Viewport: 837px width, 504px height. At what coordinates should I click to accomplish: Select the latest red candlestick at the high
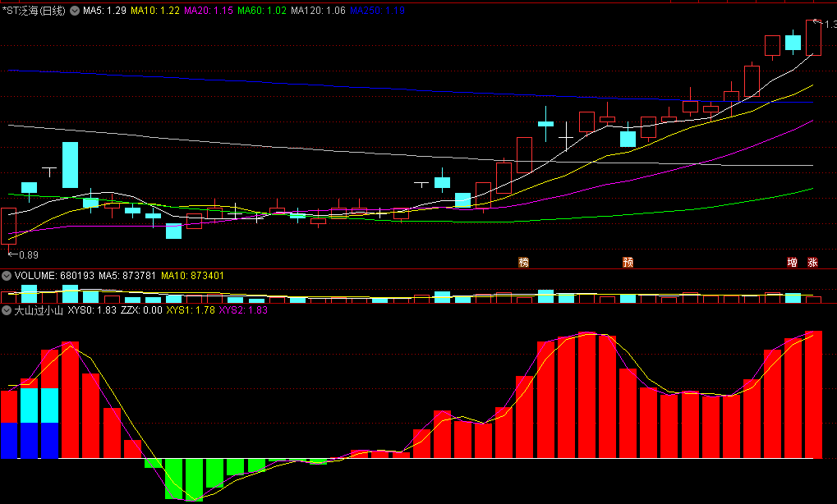click(x=813, y=37)
